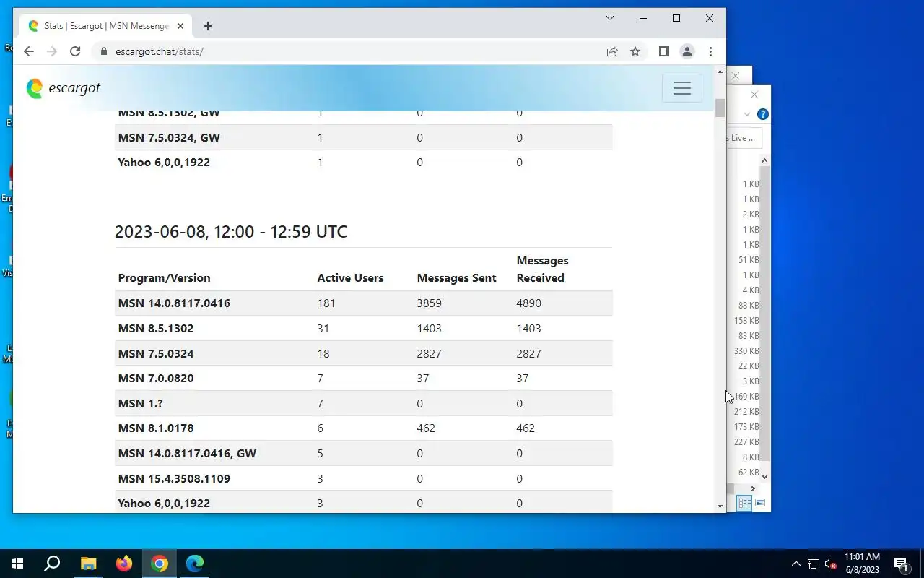Open the Windows Start menu

[x=17, y=564]
